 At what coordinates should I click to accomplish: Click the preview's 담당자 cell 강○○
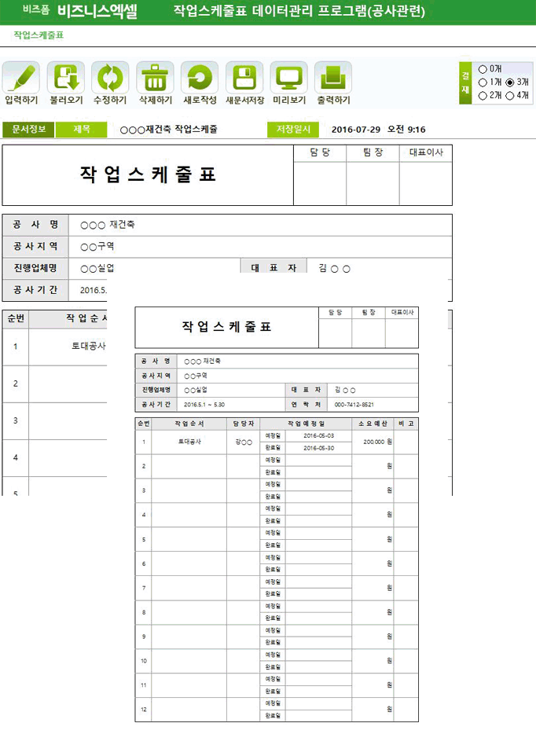(x=244, y=442)
